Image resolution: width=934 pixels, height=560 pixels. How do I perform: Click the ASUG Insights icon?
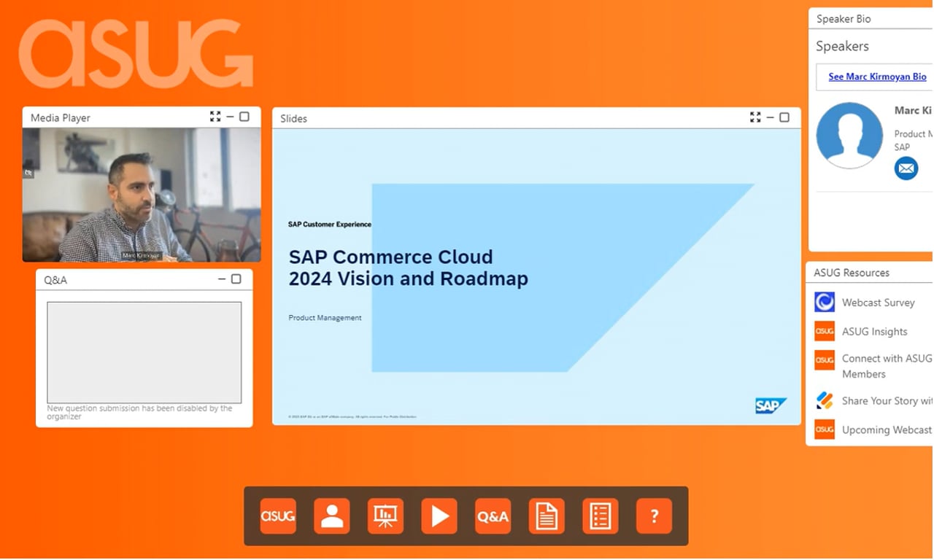click(x=825, y=331)
